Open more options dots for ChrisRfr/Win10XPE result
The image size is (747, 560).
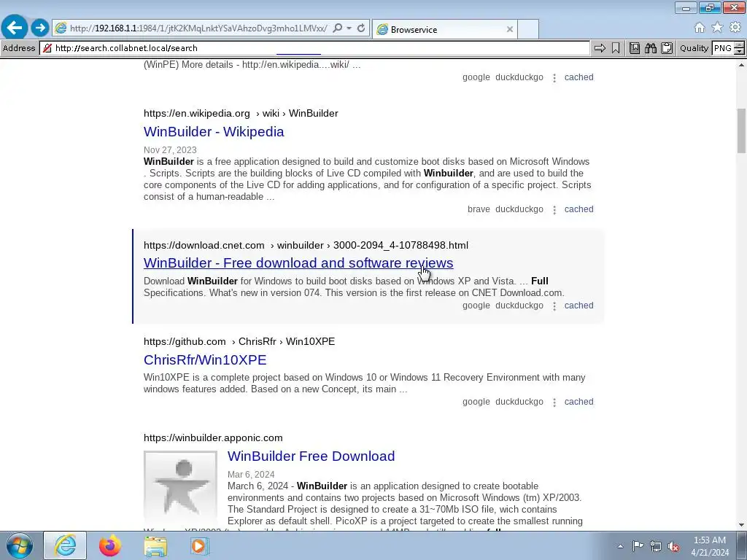click(x=554, y=402)
